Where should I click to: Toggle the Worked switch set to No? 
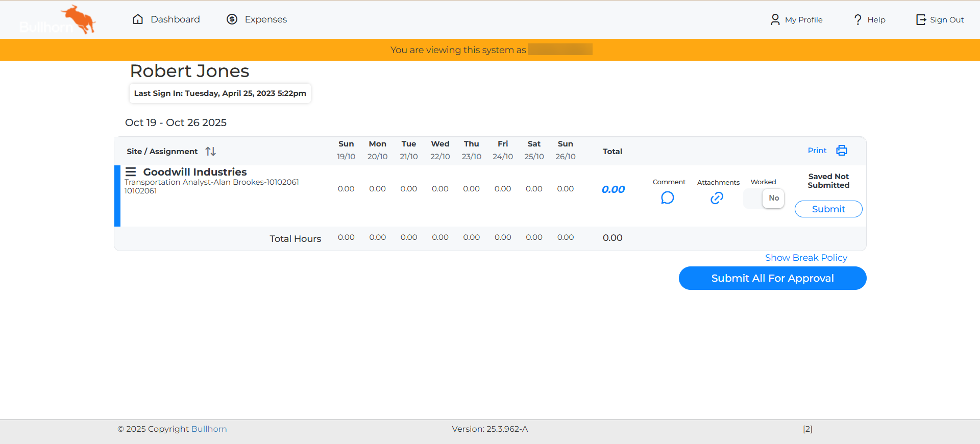[x=764, y=198]
